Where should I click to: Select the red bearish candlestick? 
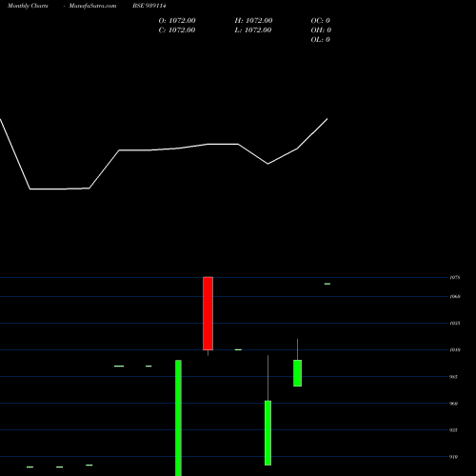tap(208, 313)
